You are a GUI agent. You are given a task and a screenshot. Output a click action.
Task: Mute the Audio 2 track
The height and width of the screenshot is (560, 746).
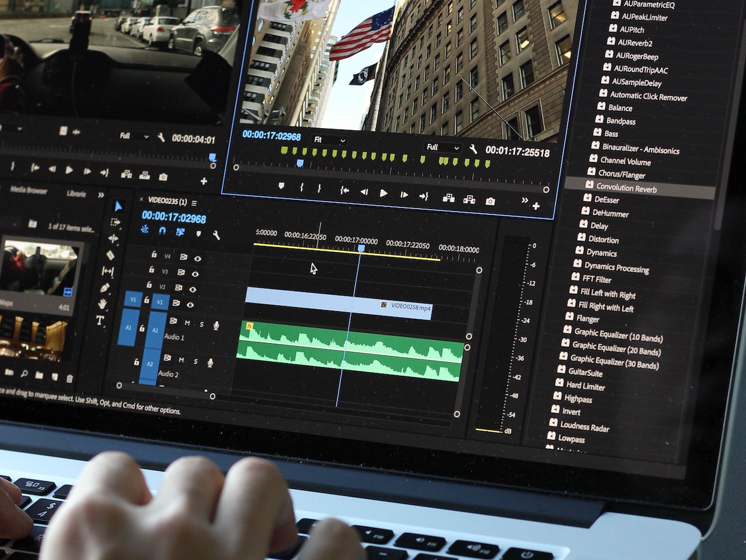point(181,360)
